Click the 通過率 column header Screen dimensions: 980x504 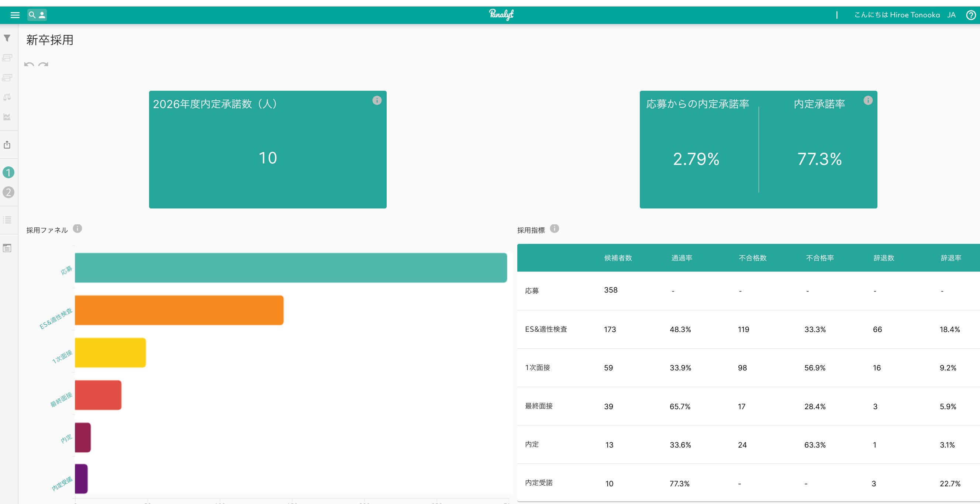(681, 258)
